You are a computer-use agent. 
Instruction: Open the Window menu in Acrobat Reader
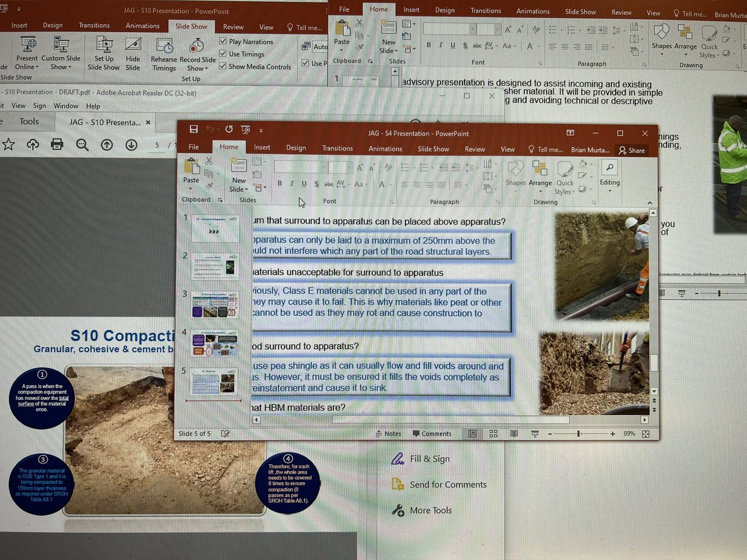66,106
